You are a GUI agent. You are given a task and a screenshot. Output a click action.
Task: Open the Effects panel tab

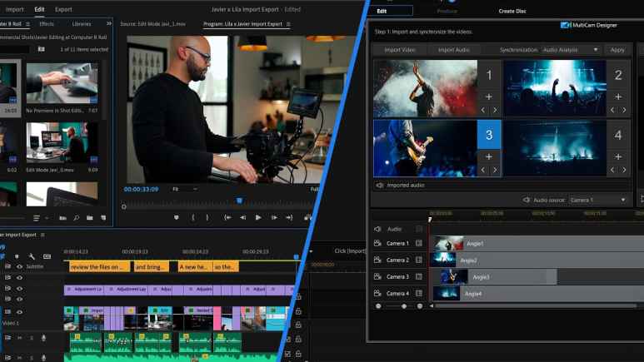click(47, 24)
